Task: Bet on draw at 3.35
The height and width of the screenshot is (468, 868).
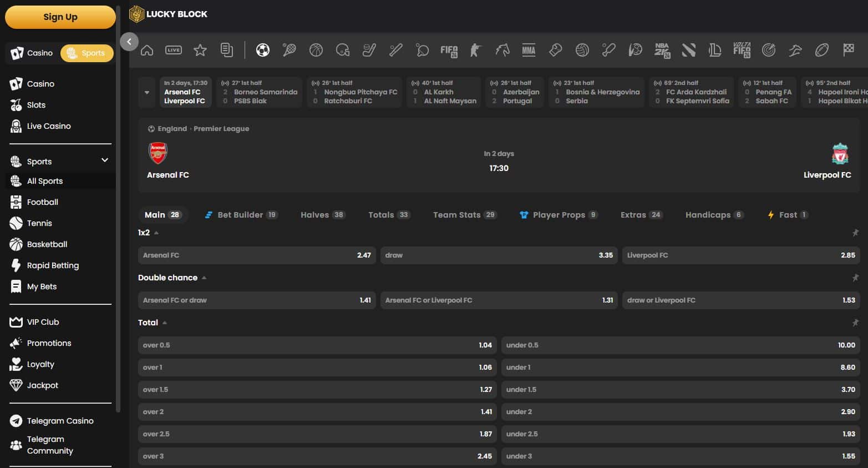Action: [x=499, y=255]
